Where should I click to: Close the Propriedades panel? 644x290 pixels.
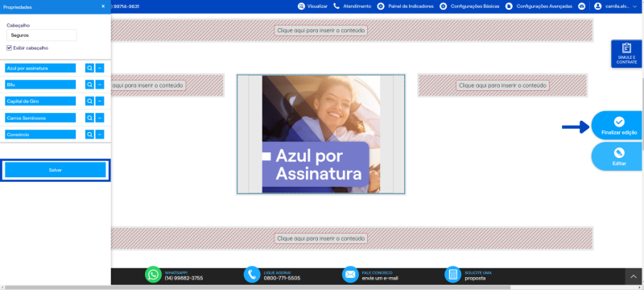pos(103,6)
